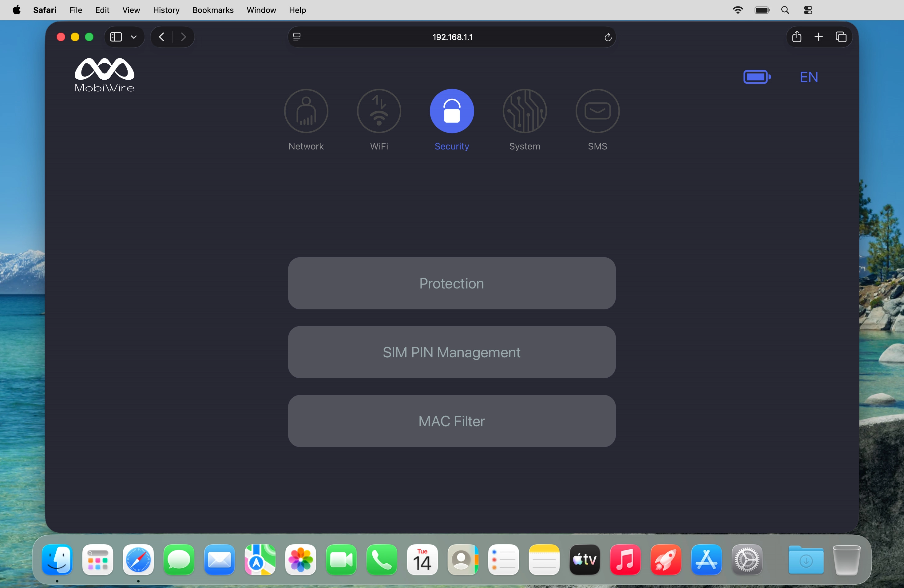Open a new Safari tab
The image size is (904, 588).
coord(819,37)
